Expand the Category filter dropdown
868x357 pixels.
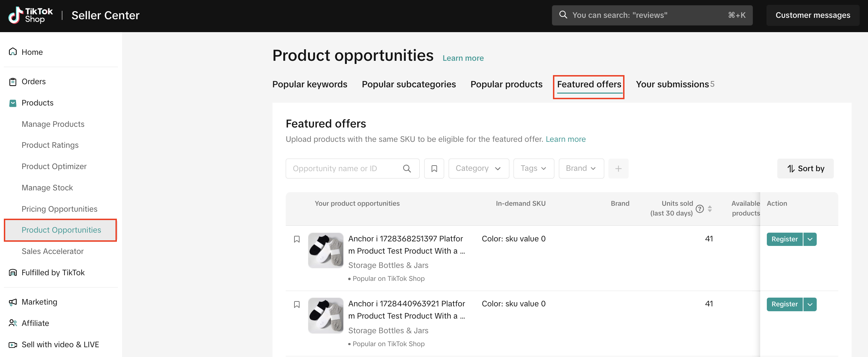(x=478, y=169)
